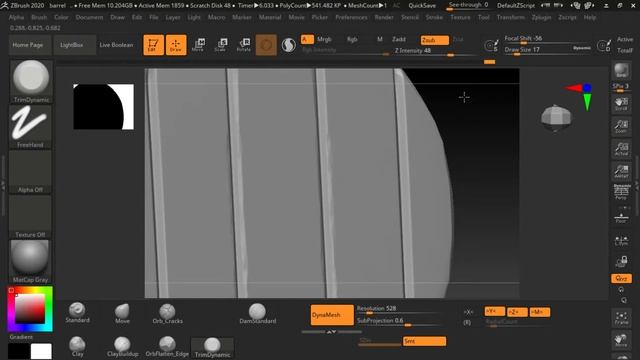The image size is (640, 360).
Task: Adjust the See-through slider
Action: click(x=469, y=5)
